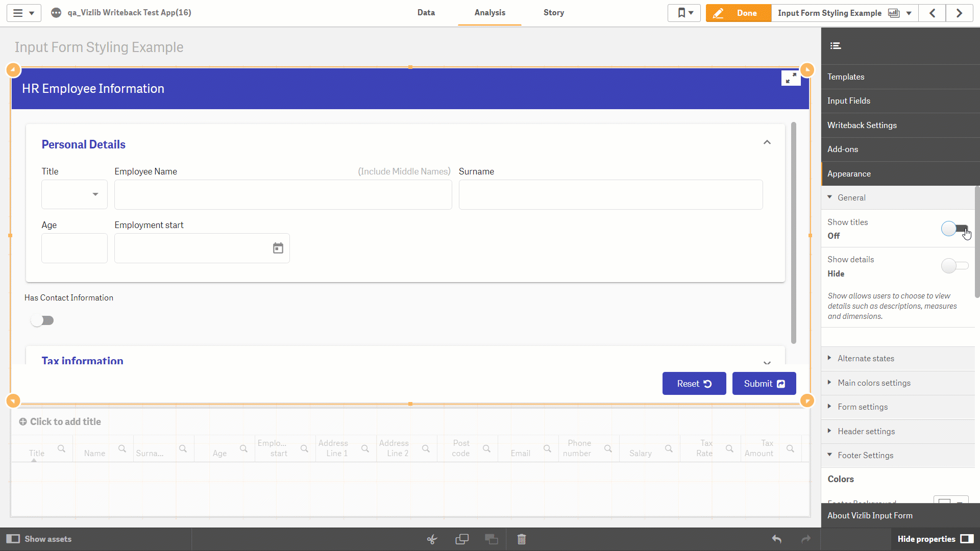Click the cut scissors icon
This screenshot has height=551, width=980.
coord(432,539)
